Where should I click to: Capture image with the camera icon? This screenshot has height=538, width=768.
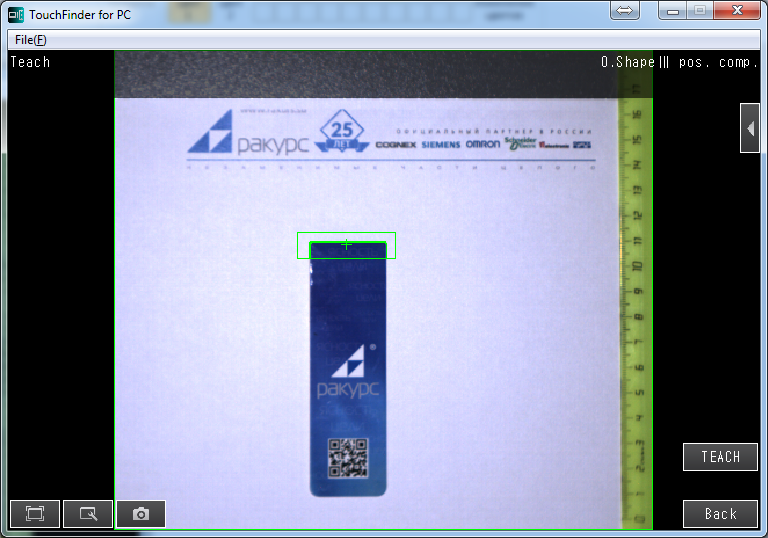pyautogui.click(x=141, y=514)
